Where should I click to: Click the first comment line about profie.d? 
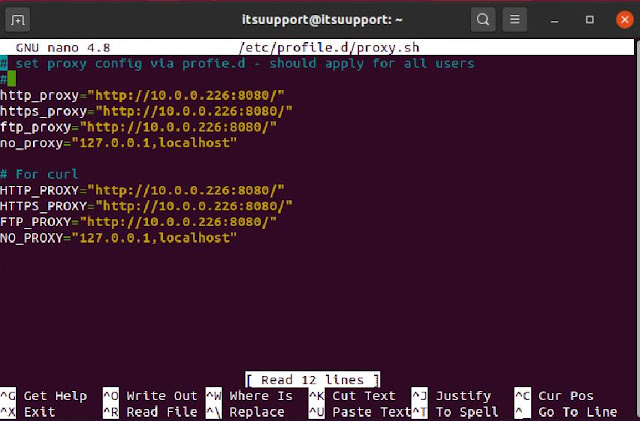237,64
